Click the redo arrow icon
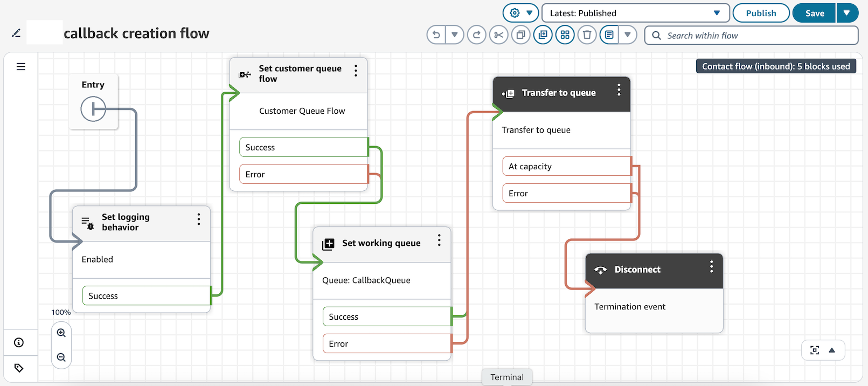The width and height of the screenshot is (868, 386). pyautogui.click(x=477, y=35)
